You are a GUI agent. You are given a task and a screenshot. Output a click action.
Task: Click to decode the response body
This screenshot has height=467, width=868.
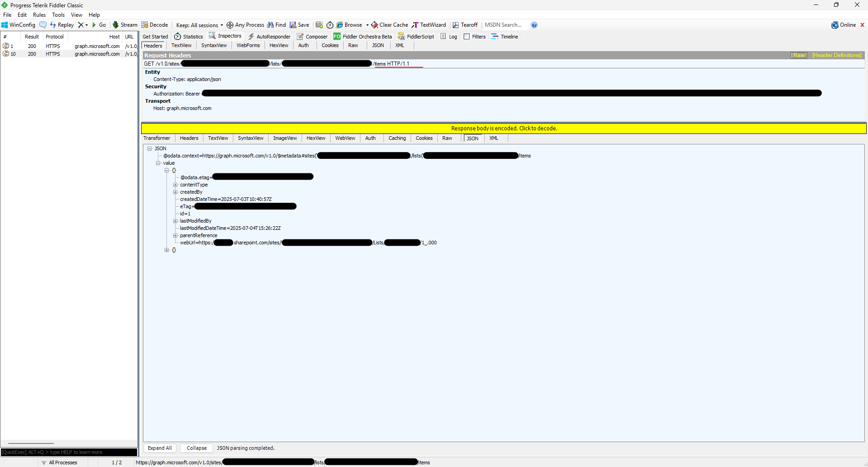(x=503, y=128)
